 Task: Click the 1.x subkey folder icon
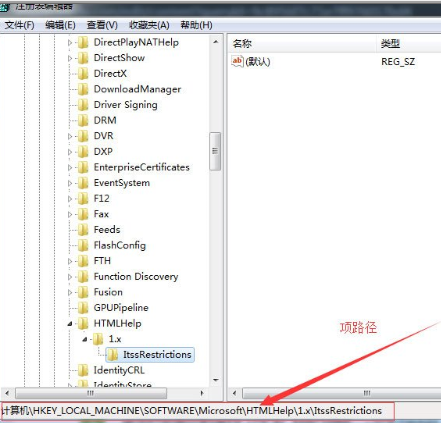(98, 339)
